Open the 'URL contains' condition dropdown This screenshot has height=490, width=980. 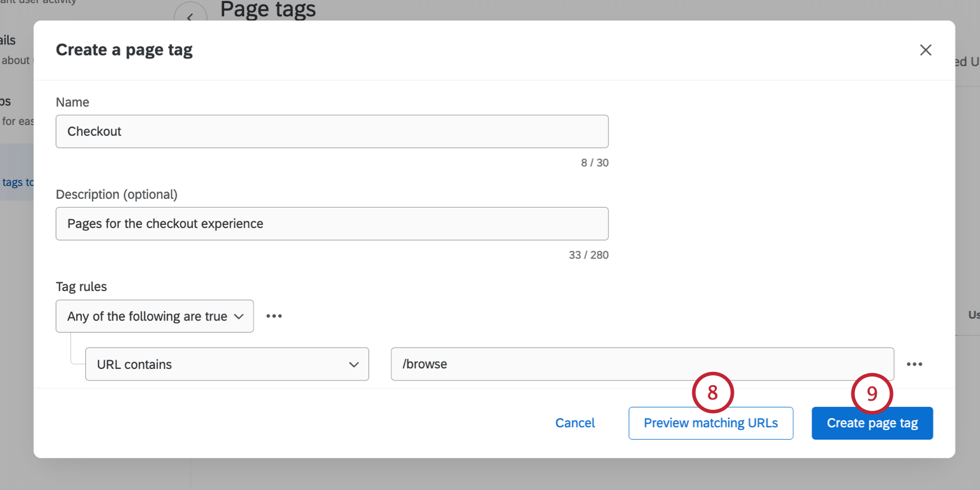[227, 364]
